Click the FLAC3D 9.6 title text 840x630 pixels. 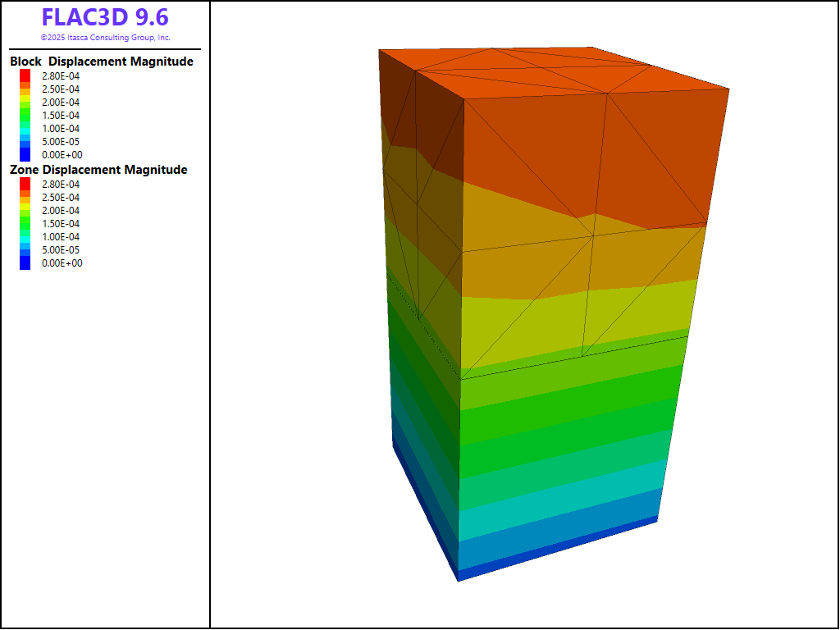pyautogui.click(x=105, y=18)
